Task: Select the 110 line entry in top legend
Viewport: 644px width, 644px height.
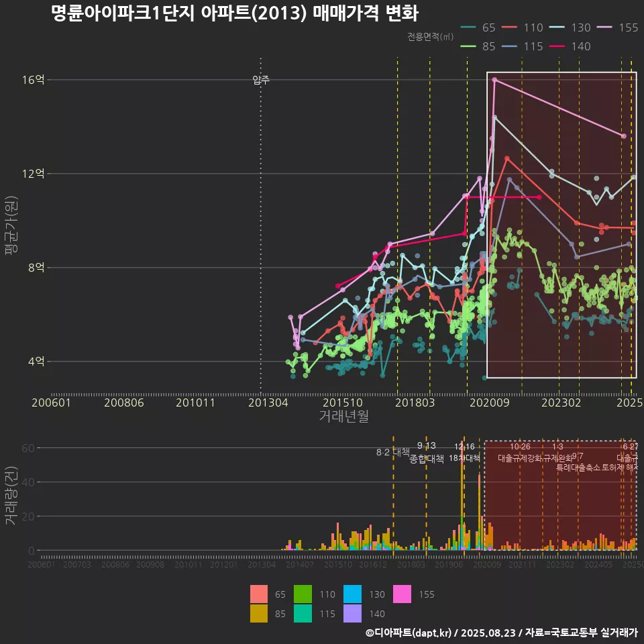Action: (x=523, y=28)
